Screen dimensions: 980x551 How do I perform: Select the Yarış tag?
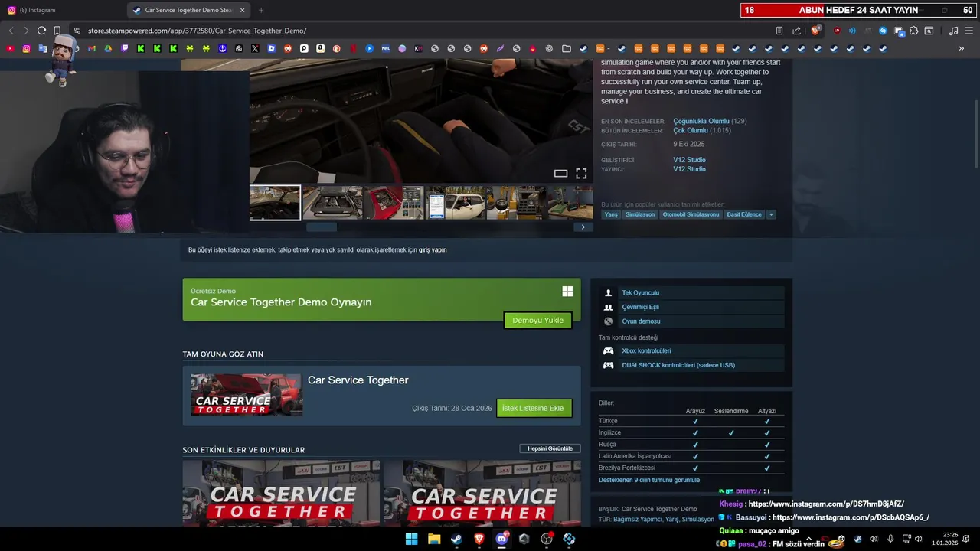click(611, 214)
